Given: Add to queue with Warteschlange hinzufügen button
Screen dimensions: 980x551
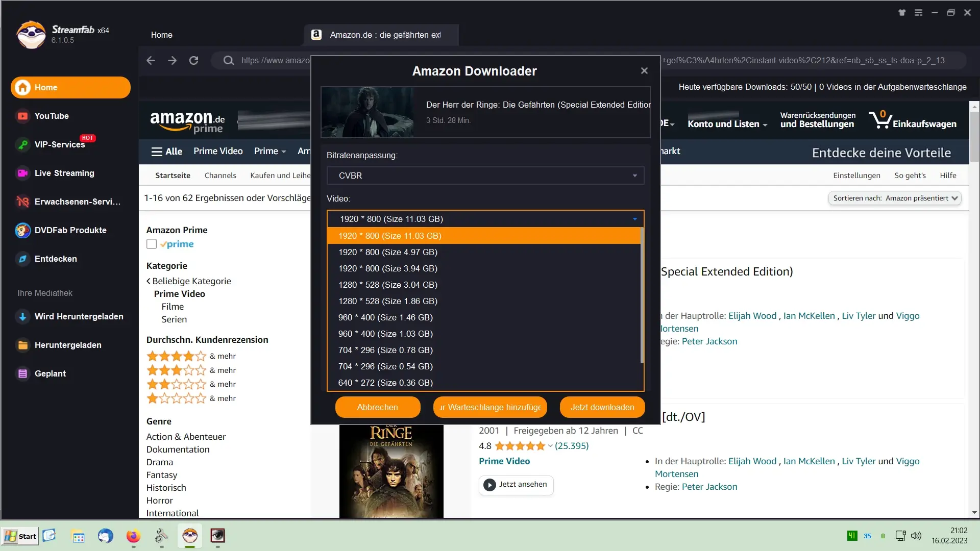Looking at the screenshot, I should (490, 407).
